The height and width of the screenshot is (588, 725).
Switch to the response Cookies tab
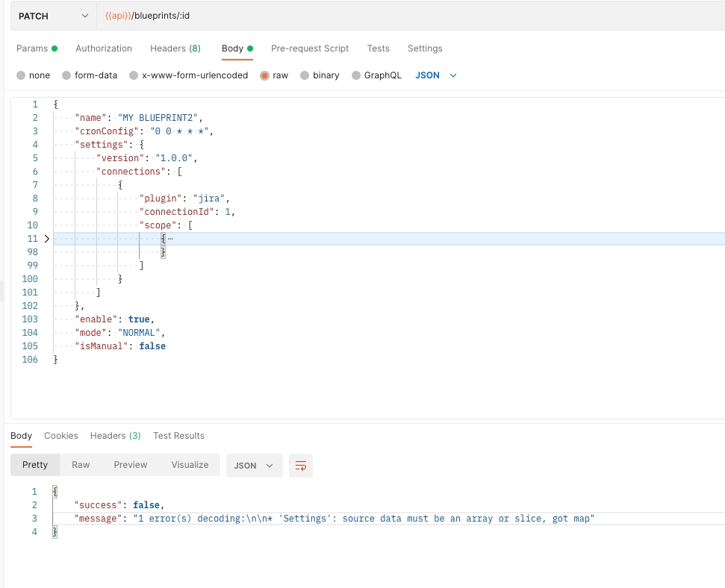[x=61, y=436]
